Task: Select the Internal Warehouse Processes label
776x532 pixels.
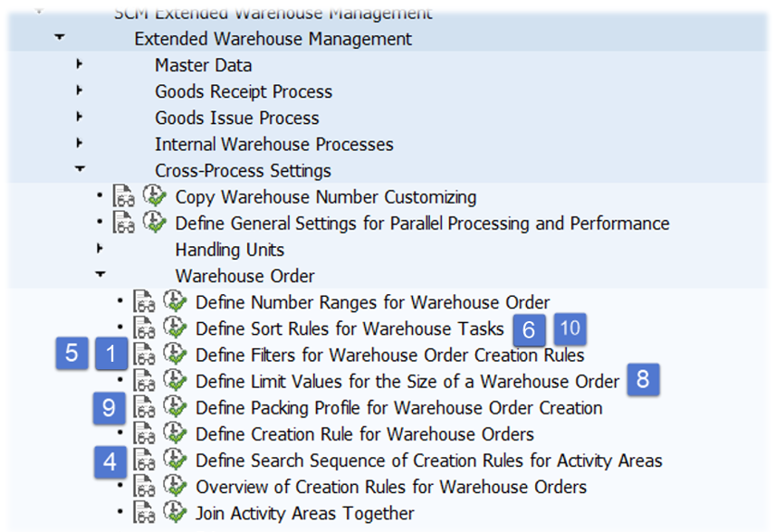Action: tap(274, 145)
